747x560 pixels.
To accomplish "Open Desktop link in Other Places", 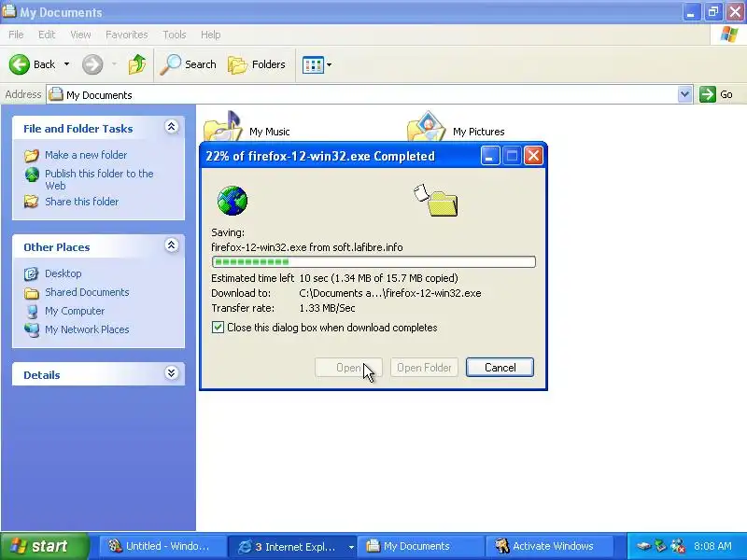I will [x=63, y=273].
